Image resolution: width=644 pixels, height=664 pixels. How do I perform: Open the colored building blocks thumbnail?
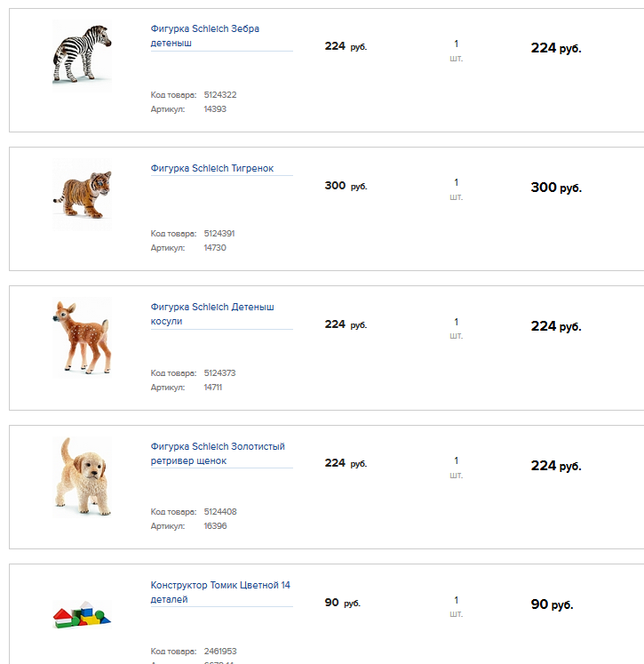click(82, 613)
